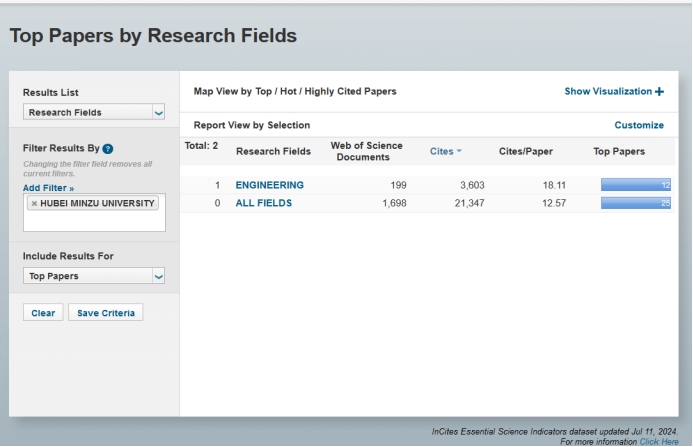
Task: Click inside the filter tags input box
Action: tap(94, 221)
